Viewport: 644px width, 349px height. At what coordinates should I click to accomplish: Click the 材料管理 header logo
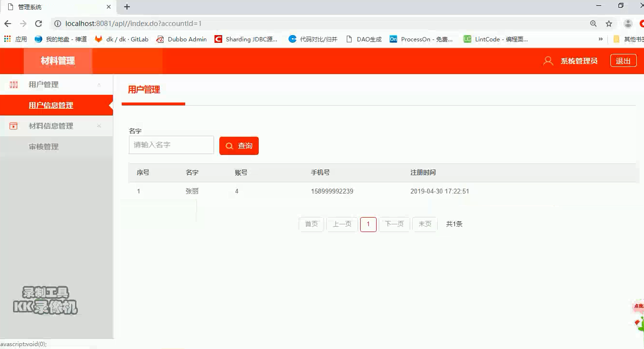pyautogui.click(x=58, y=61)
